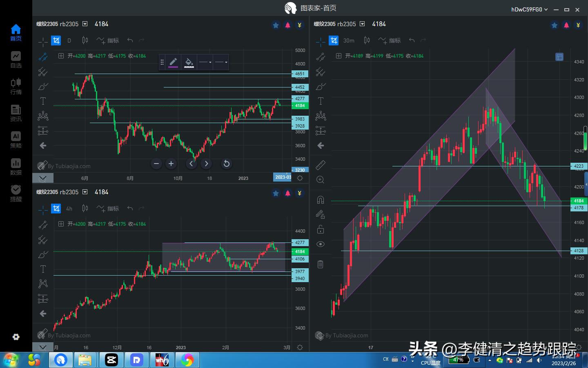Select the zoom-in magnifier tool
Viewport: 588px width, 368px height.
(x=321, y=180)
